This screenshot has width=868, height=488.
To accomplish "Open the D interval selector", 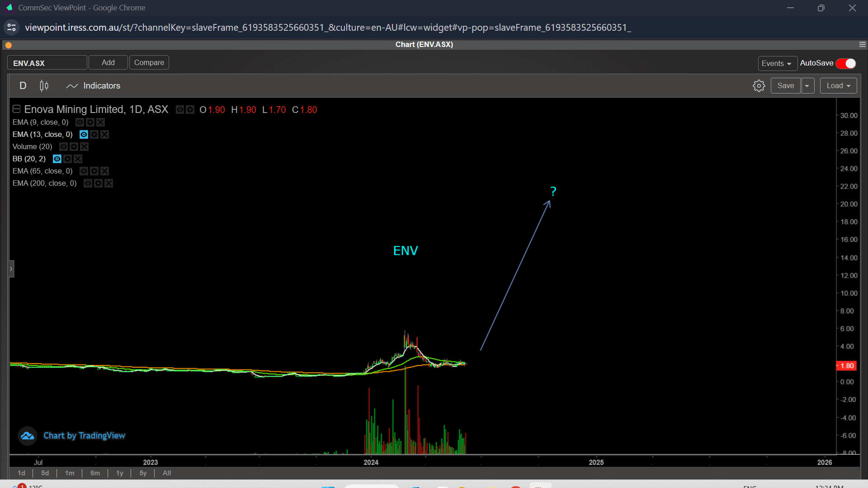I will (23, 86).
